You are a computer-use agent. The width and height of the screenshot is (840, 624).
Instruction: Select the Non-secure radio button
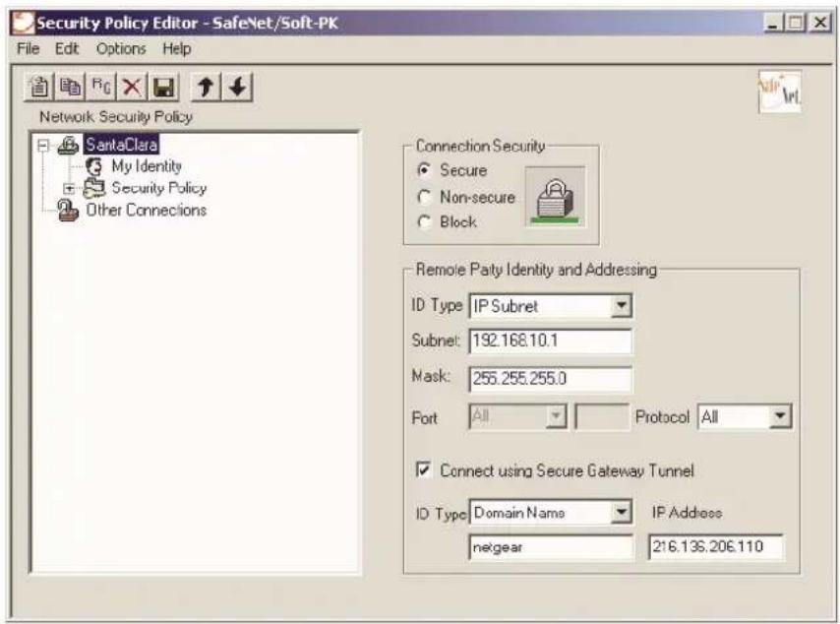coord(424,197)
